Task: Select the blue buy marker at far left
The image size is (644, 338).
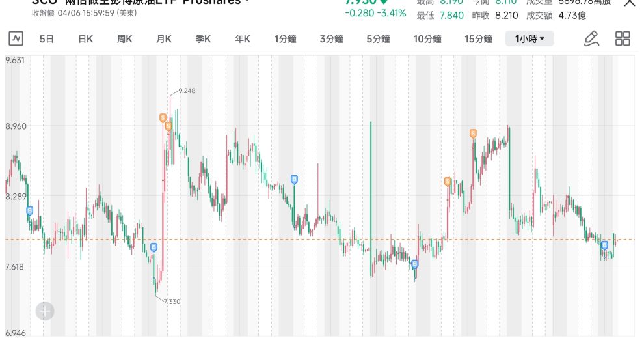Action: [29, 210]
